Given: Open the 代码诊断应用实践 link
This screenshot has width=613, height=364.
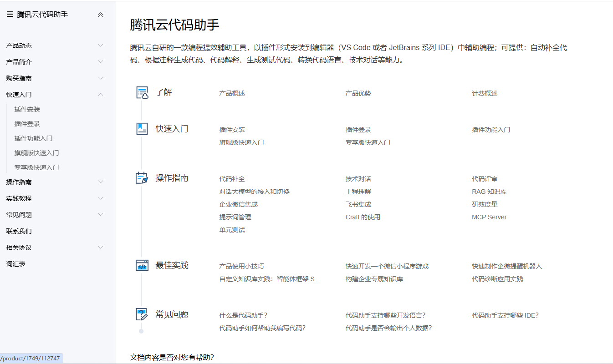Looking at the screenshot, I should [497, 279].
